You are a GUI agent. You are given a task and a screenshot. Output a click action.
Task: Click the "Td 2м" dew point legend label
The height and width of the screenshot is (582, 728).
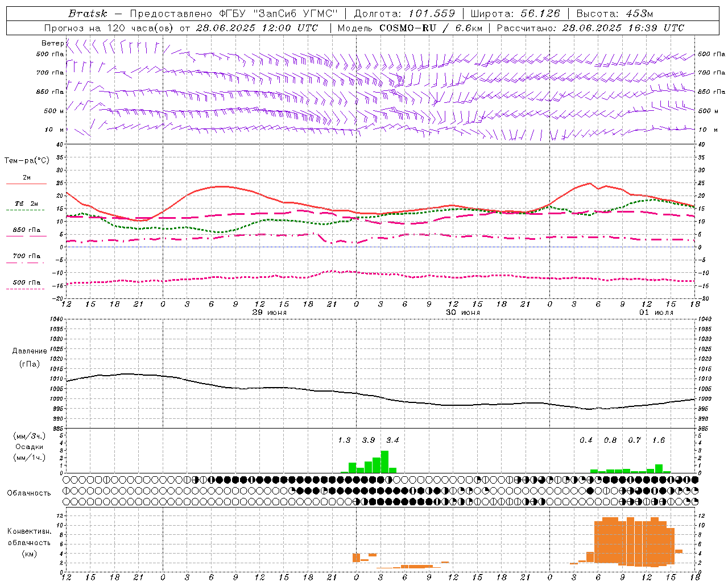27,203
